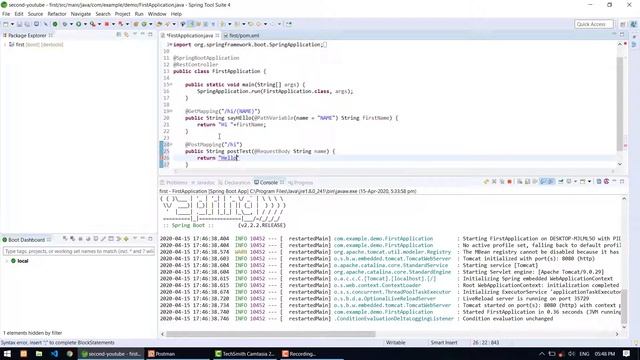The height and width of the screenshot is (360, 640).
Task: Clear the Console output
Action: click(519, 182)
